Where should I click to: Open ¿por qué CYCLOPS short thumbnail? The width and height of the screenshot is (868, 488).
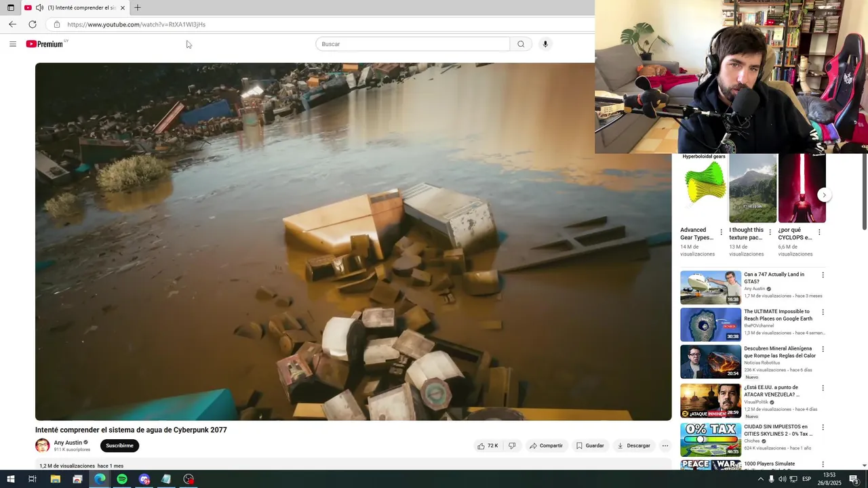(x=802, y=188)
